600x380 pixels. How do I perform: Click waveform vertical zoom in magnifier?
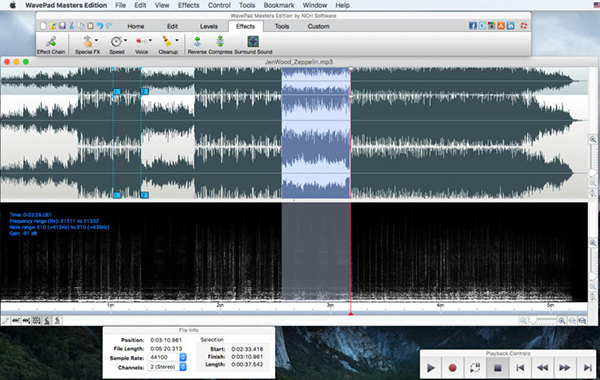pyautogui.click(x=592, y=140)
